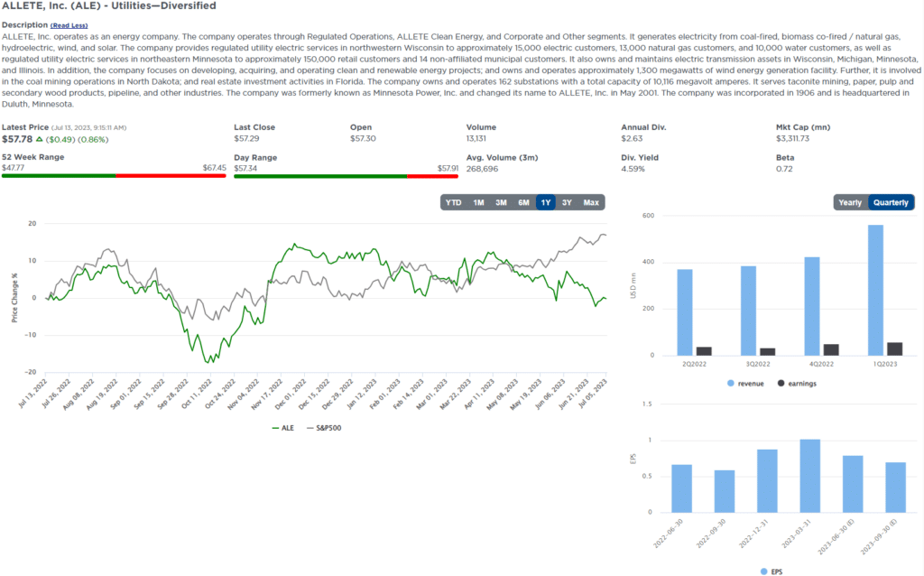Viewport: 924px width, 576px height.
Task: Switch chart to 6M range
Action: (x=524, y=202)
